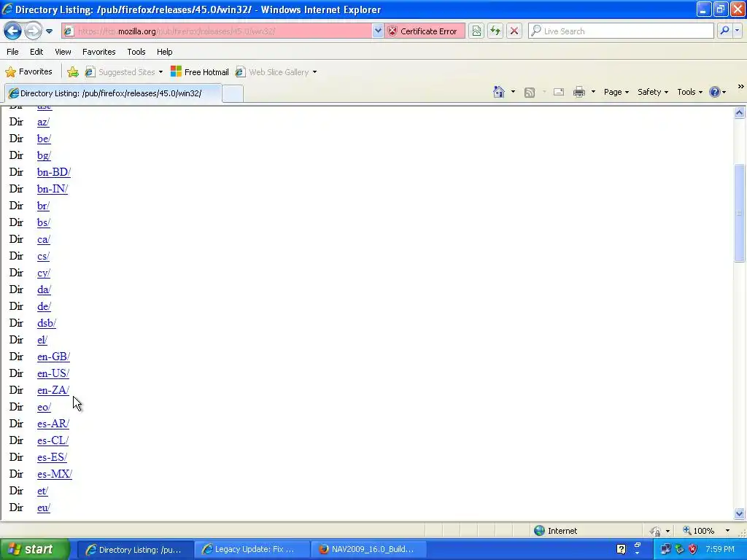Click the Help question mark icon
This screenshot has height=560, width=747.
tap(715, 92)
